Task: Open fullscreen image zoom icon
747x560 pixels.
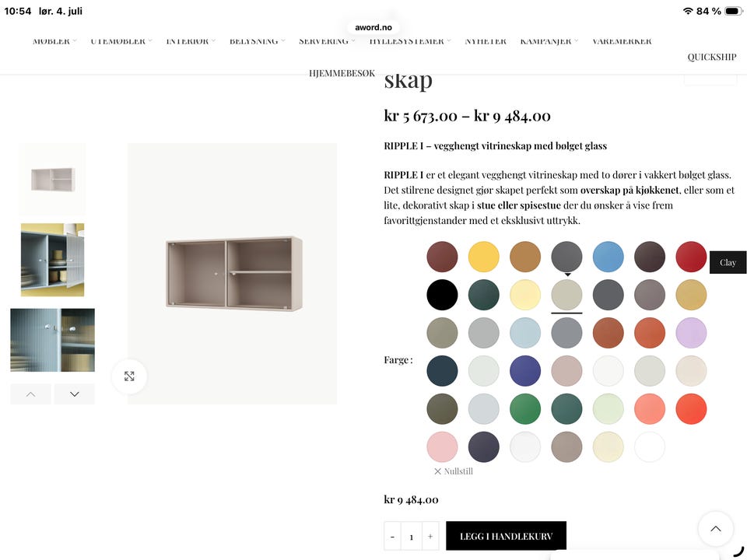Action: (x=129, y=376)
